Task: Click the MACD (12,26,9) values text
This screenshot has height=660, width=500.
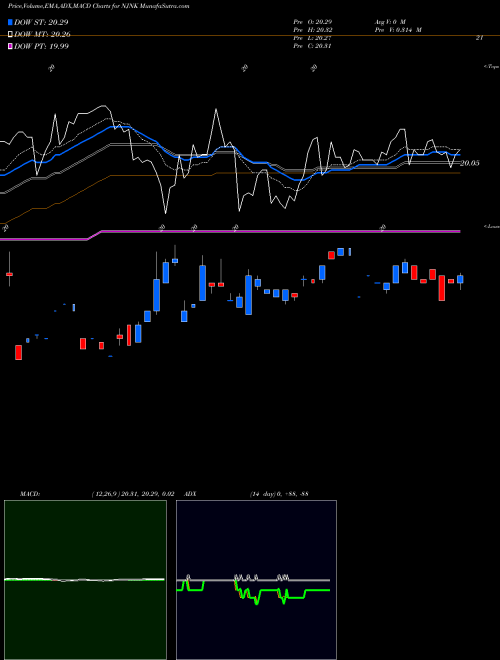Action: [x=133, y=494]
